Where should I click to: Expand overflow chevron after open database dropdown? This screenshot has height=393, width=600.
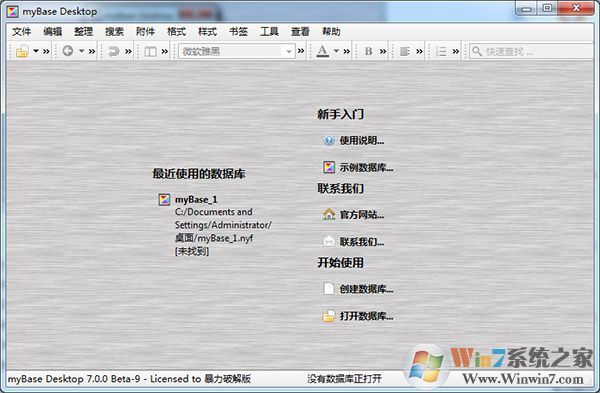(x=46, y=51)
